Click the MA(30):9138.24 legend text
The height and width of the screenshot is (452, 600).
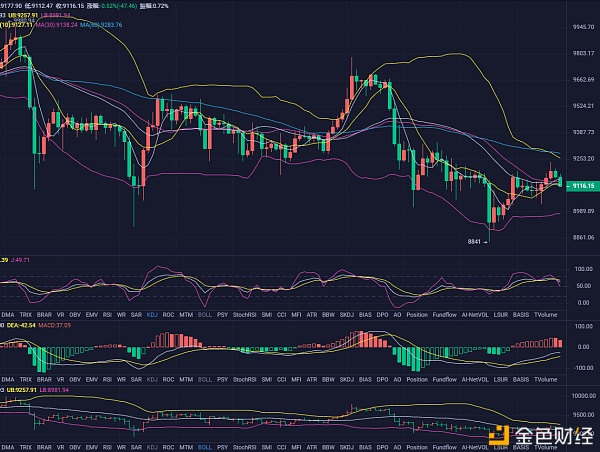56,24
